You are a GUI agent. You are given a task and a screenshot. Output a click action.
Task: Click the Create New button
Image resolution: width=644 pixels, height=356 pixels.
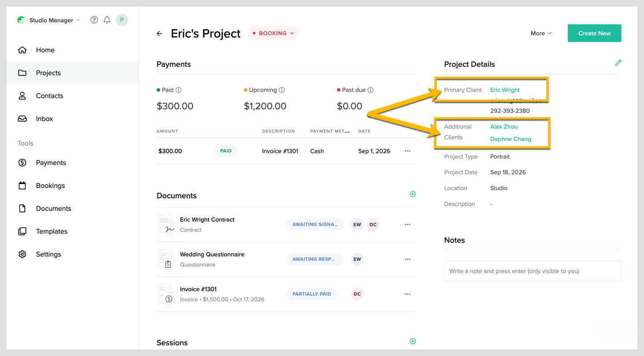594,33
